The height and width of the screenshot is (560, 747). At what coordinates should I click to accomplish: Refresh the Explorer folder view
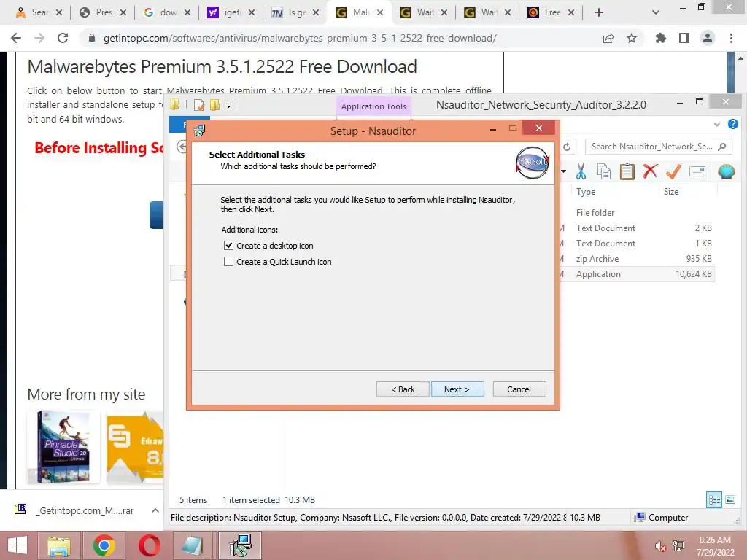[567, 147]
